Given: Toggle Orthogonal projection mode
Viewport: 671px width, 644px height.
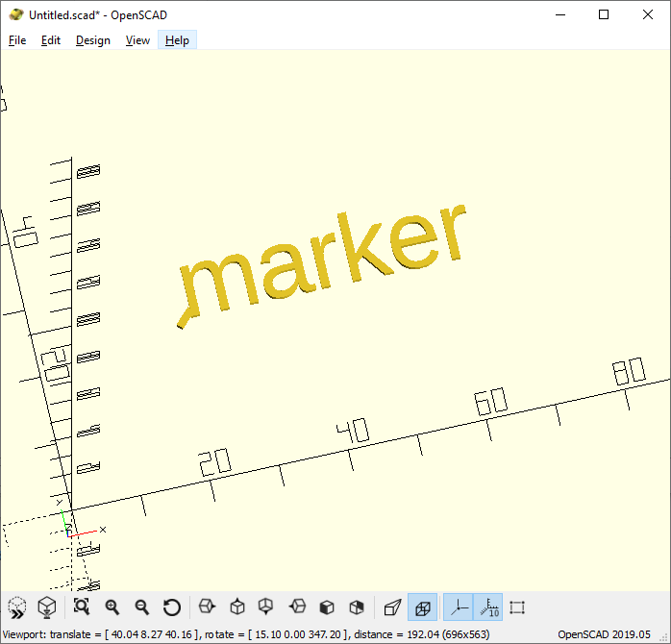Looking at the screenshot, I should pos(422,607).
